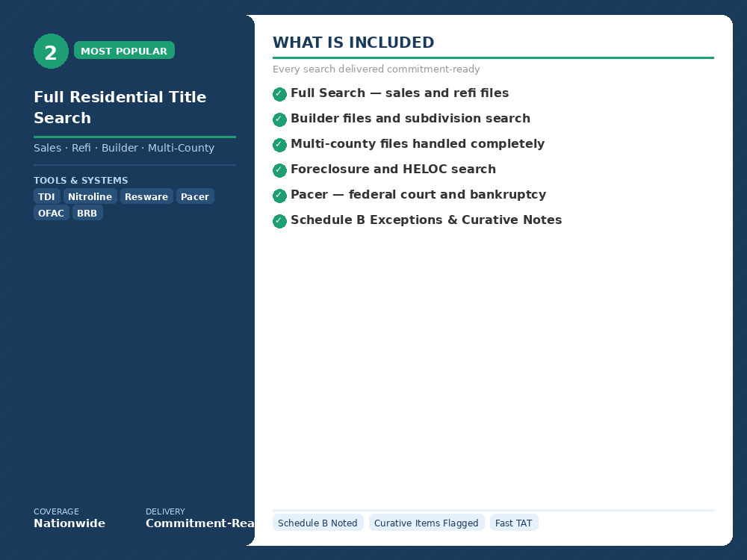The width and height of the screenshot is (747, 560).
Task: Click the check icon beside Pacer federal court
Action: point(279,195)
